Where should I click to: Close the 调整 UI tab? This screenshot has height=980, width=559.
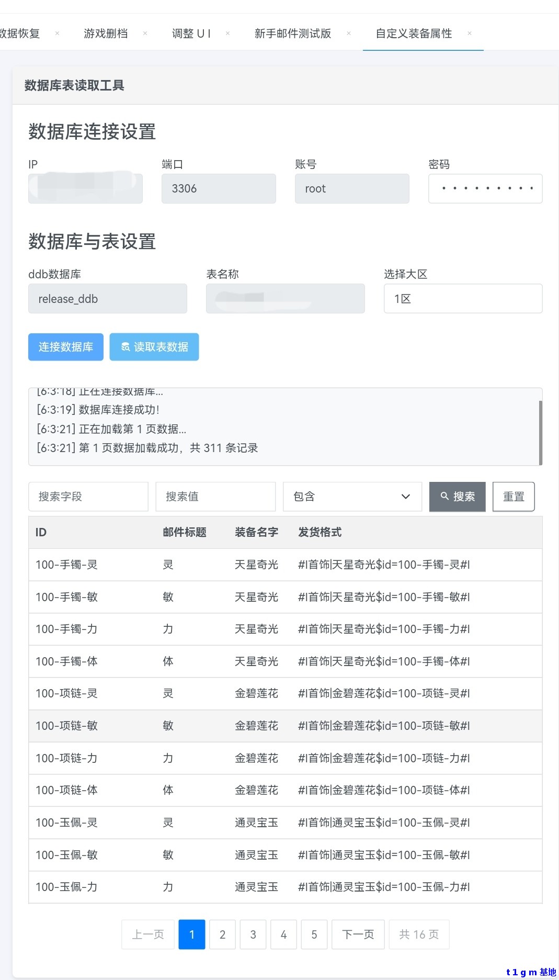pyautogui.click(x=227, y=33)
